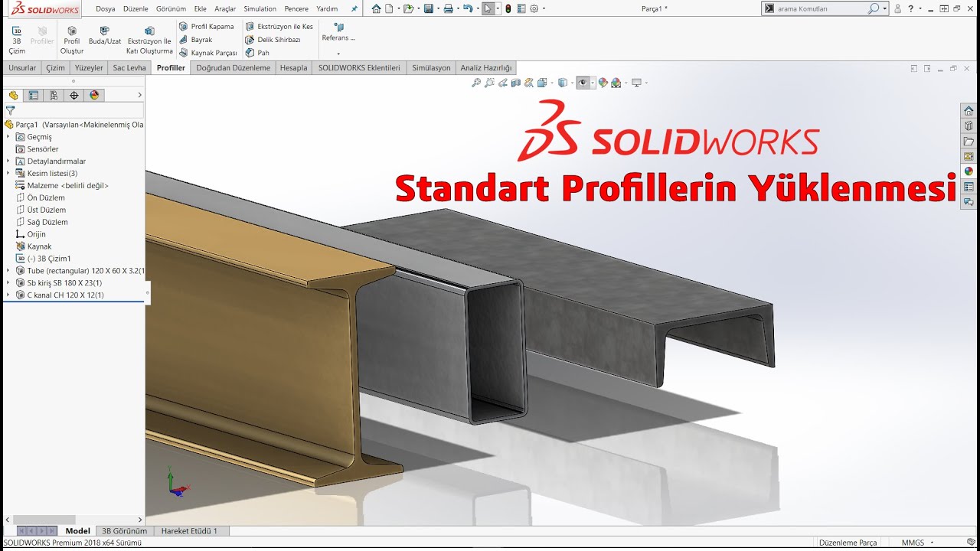
Task: Activate the Select cursor tool
Action: (x=488, y=9)
